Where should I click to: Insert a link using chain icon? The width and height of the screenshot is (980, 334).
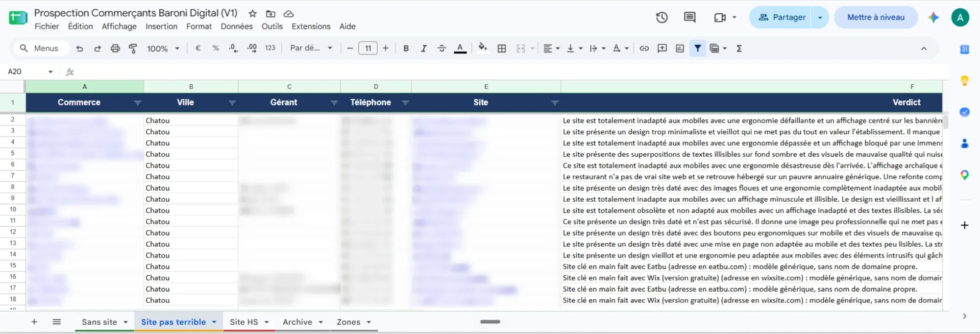[644, 48]
